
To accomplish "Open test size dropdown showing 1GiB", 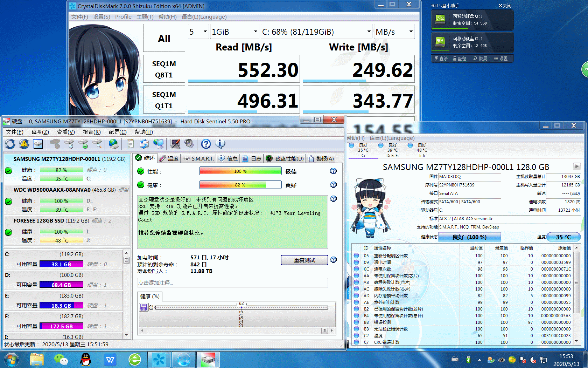I will 234,32.
